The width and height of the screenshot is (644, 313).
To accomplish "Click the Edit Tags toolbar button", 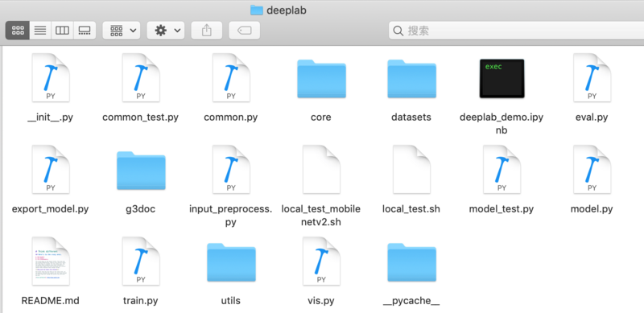I will click(x=245, y=31).
